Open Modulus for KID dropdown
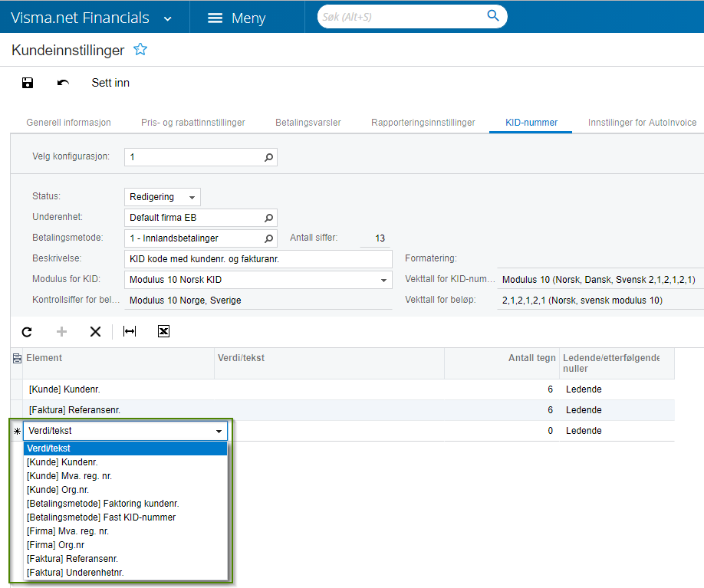Image resolution: width=704 pixels, height=588 pixels. (383, 280)
